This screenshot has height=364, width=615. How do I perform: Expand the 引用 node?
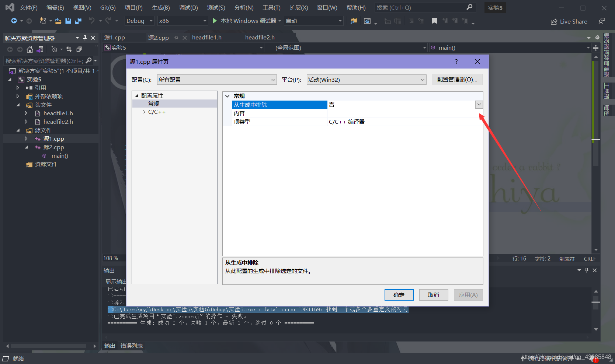pyautogui.click(x=18, y=88)
